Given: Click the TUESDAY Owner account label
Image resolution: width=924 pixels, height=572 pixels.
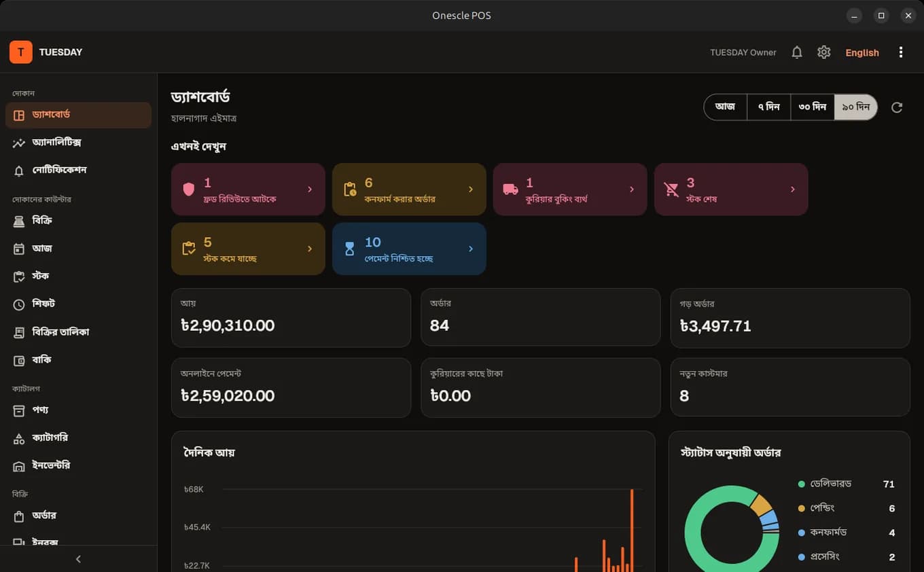Looking at the screenshot, I should click(743, 52).
